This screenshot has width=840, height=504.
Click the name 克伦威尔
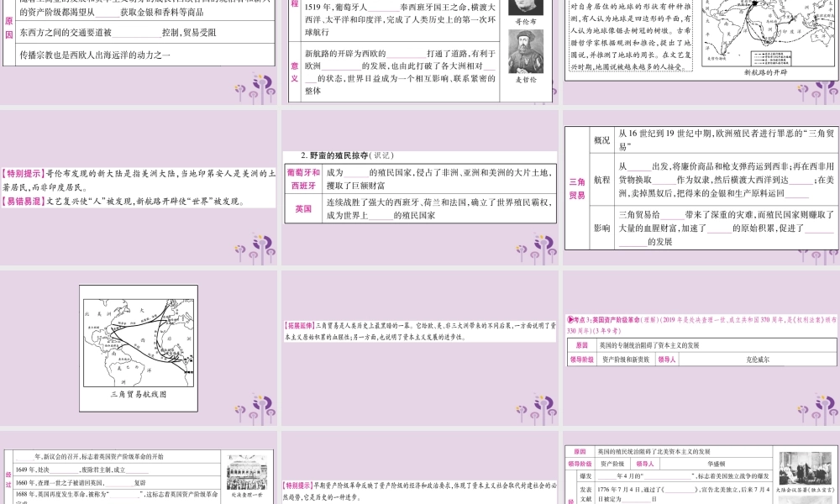point(758,360)
